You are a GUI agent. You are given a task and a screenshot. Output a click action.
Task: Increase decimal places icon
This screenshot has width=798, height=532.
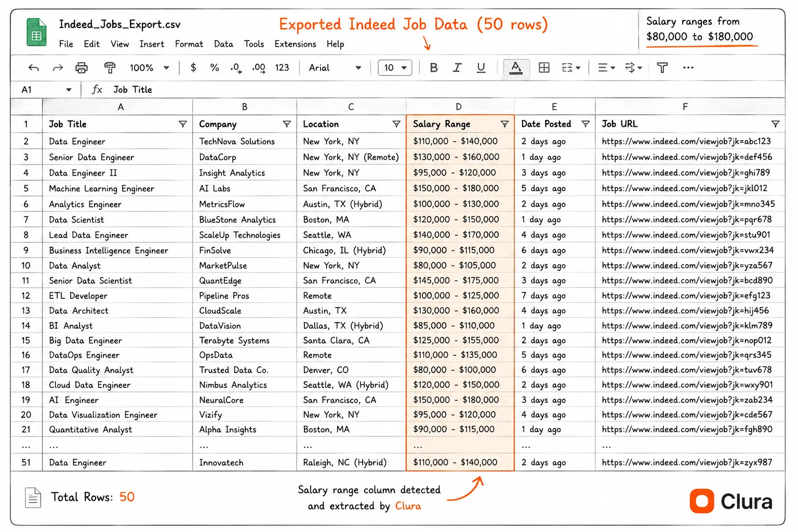259,68
